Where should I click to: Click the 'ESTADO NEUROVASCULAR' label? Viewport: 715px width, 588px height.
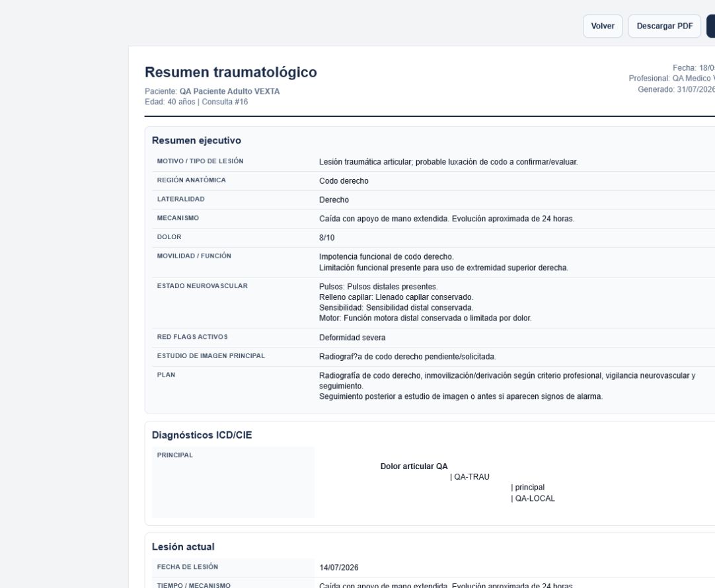[x=202, y=286]
